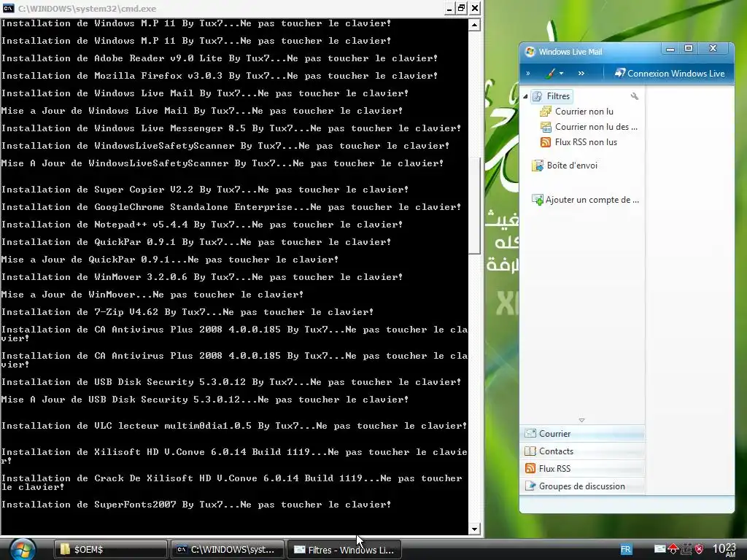The height and width of the screenshot is (560, 747).
Task: Open Courrier non lu des contacts filter
Action: point(589,127)
